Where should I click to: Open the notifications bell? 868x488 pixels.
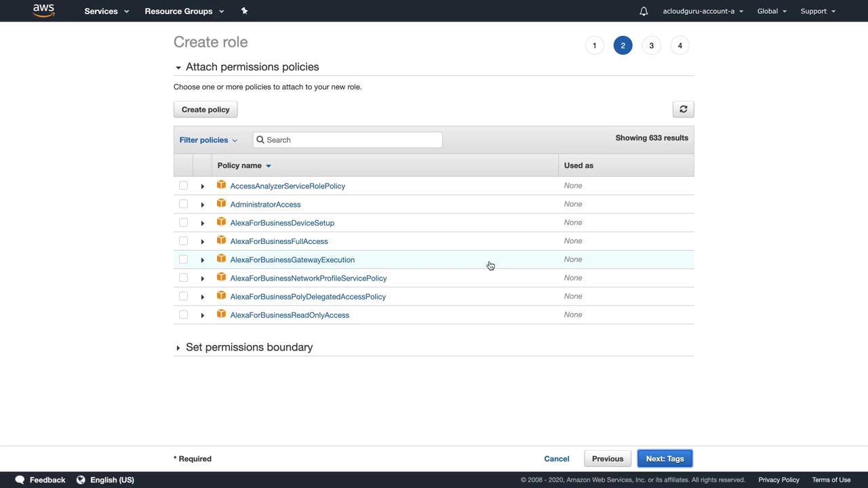[x=644, y=11]
